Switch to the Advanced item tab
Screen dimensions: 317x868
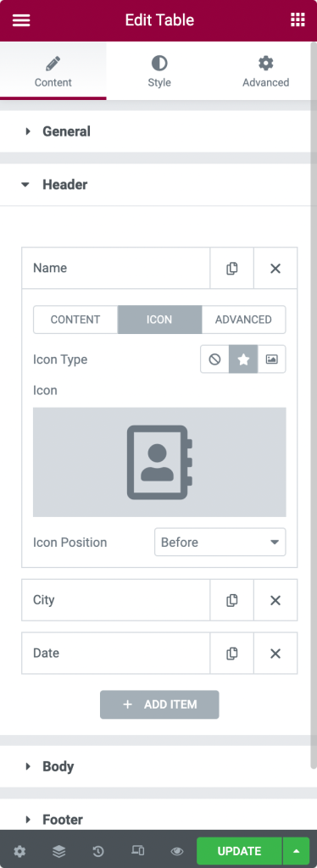[243, 320]
